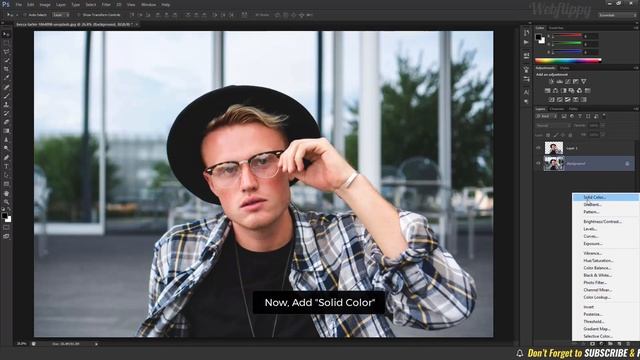Select the Rectangular Marquee tool
Screen dimensions: 640x360
(x=6, y=43)
